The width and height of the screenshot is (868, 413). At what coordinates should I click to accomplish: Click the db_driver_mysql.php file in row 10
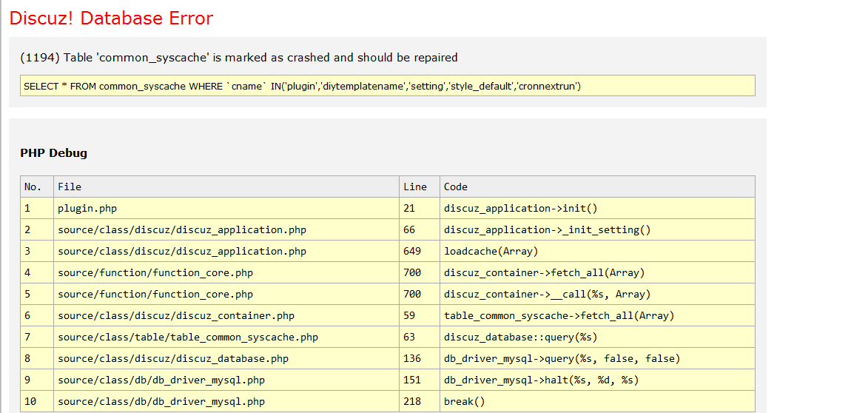pyautogui.click(x=226, y=402)
